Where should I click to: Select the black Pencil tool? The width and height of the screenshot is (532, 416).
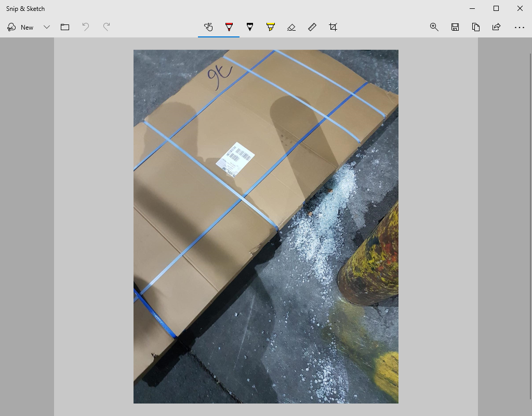pos(250,27)
